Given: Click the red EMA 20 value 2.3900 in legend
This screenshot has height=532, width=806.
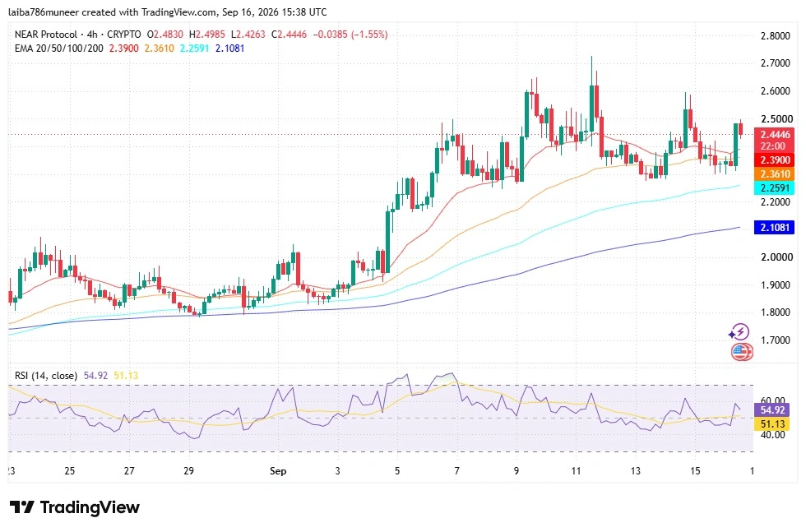Looking at the screenshot, I should (x=123, y=49).
